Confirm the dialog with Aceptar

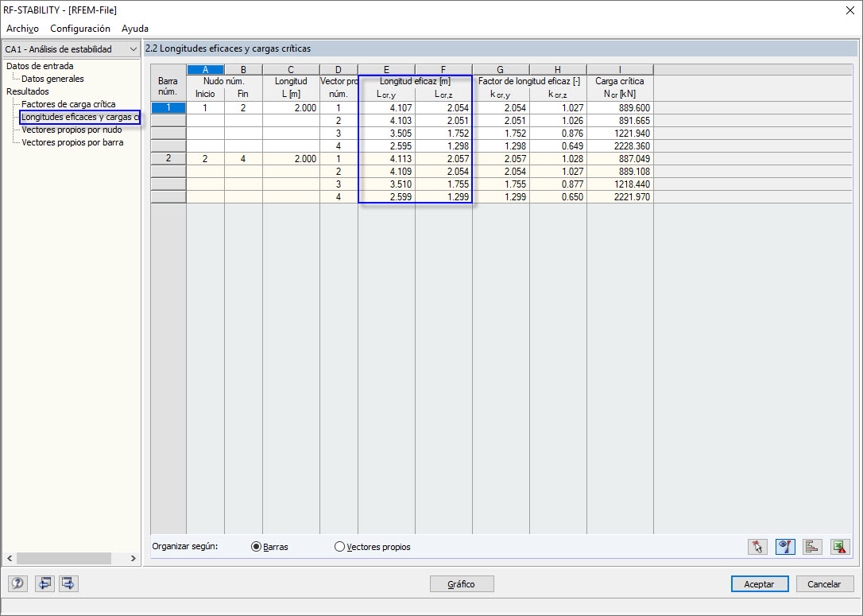click(x=759, y=583)
